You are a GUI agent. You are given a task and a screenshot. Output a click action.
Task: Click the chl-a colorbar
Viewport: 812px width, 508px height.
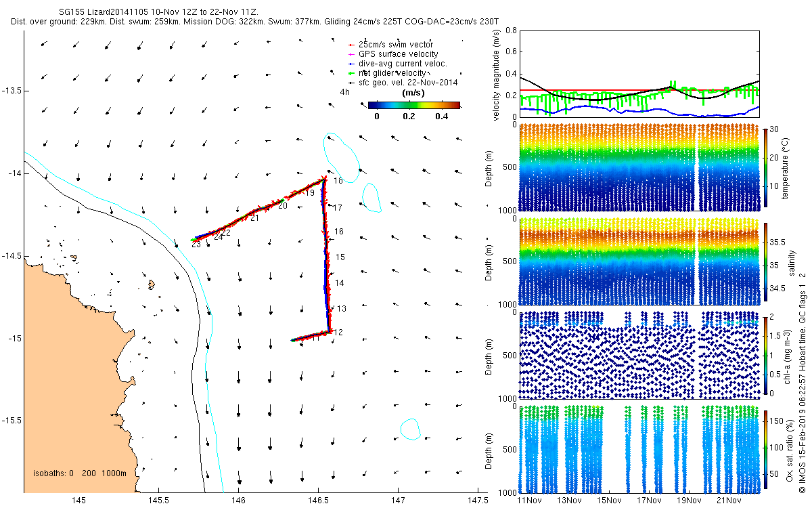click(x=766, y=355)
